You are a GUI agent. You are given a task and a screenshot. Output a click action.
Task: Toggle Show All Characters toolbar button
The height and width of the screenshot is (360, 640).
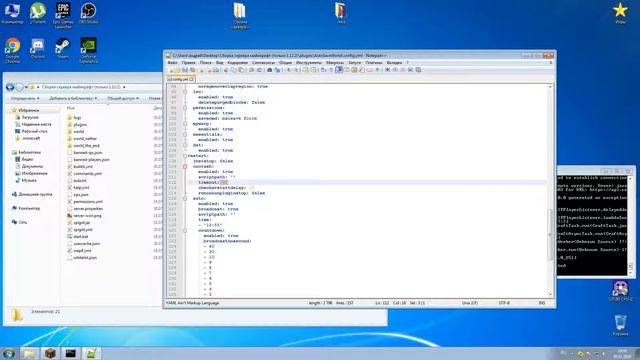pos(331,70)
